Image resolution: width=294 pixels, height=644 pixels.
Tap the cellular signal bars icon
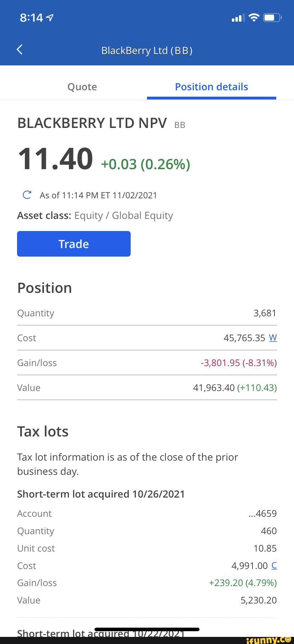tap(238, 18)
